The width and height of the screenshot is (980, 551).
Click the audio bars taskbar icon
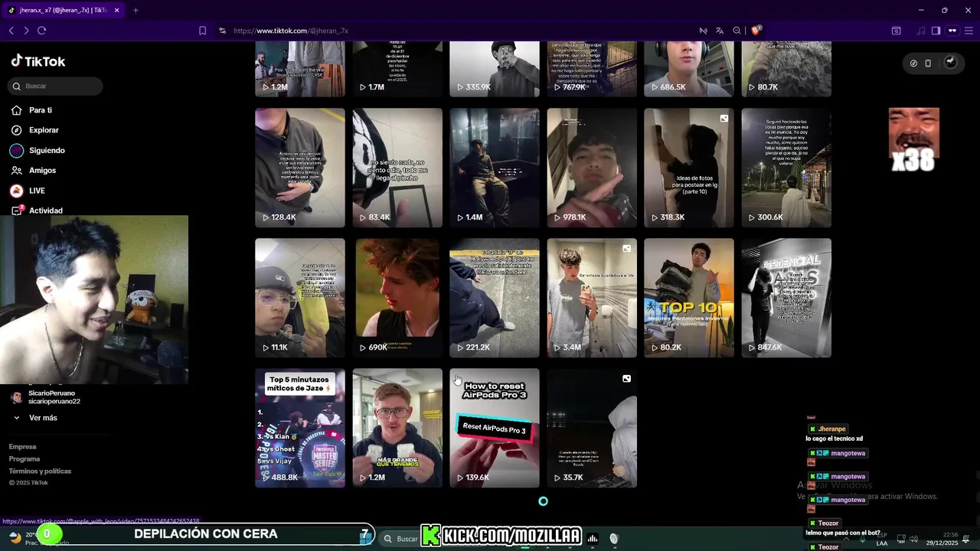[593, 539]
